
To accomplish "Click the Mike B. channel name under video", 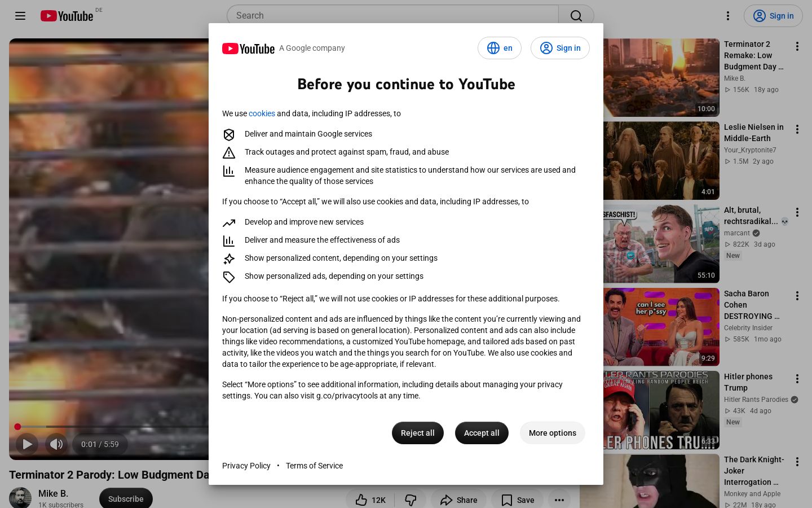I will point(53,493).
